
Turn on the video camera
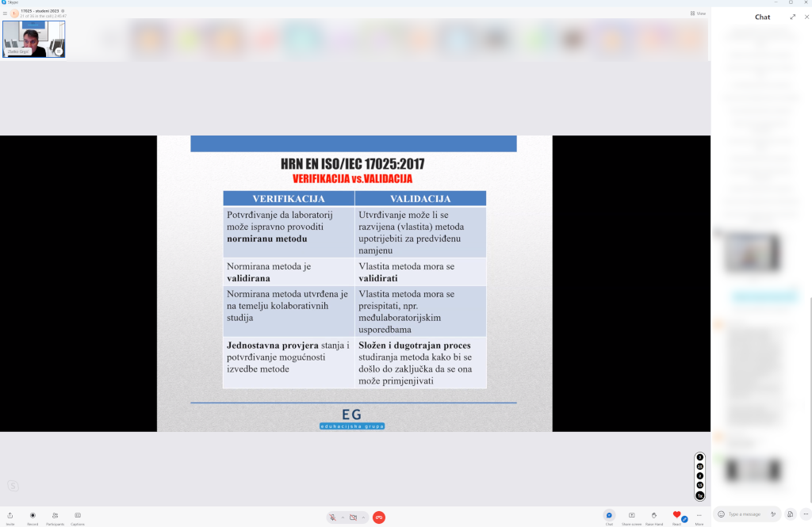tap(354, 517)
